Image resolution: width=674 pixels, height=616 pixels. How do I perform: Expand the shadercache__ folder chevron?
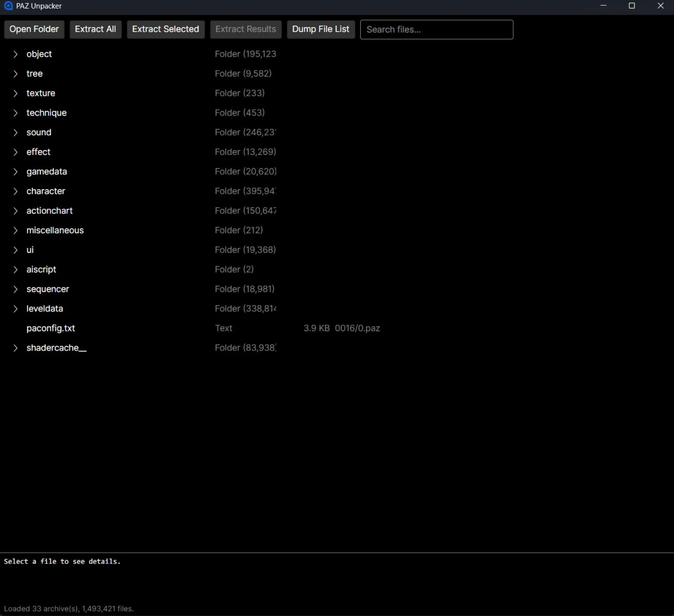(x=15, y=348)
